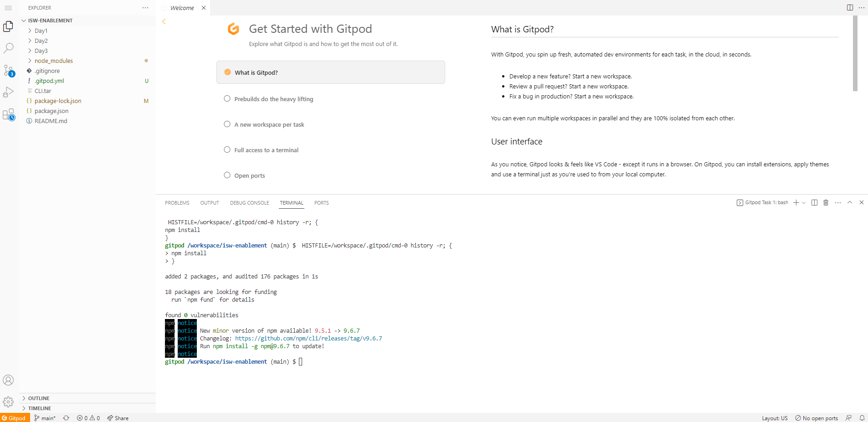Expand the Day2 folder
Image resolution: width=868 pixels, height=422 pixels.
click(87, 41)
